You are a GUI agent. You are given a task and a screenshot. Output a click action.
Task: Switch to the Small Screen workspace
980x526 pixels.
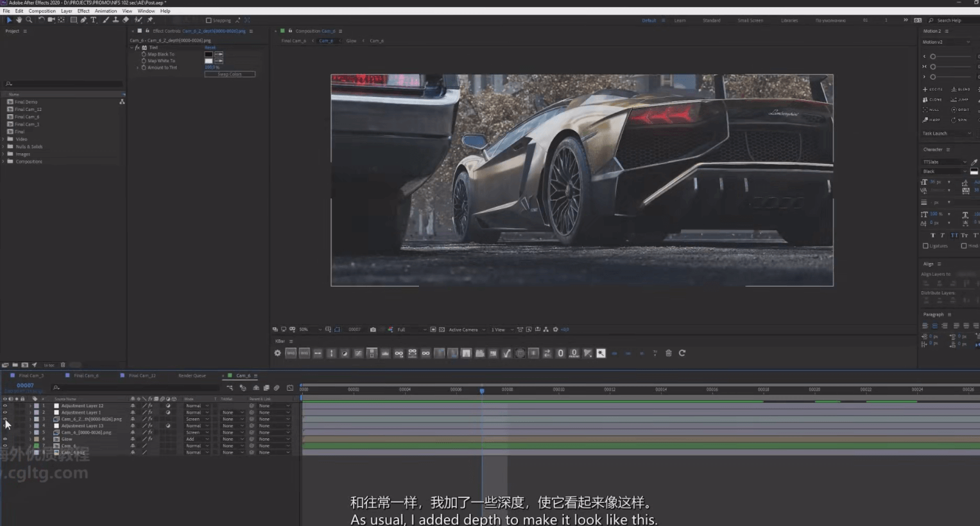coord(750,21)
